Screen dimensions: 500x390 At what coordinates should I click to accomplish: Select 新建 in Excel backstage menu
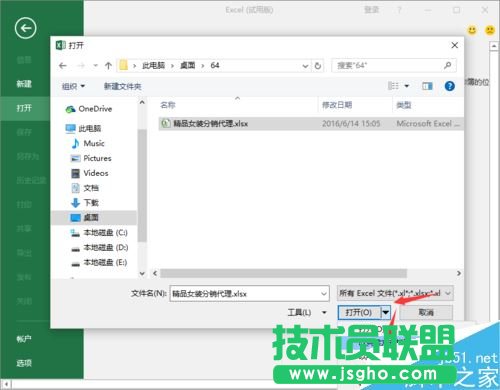pos(25,84)
